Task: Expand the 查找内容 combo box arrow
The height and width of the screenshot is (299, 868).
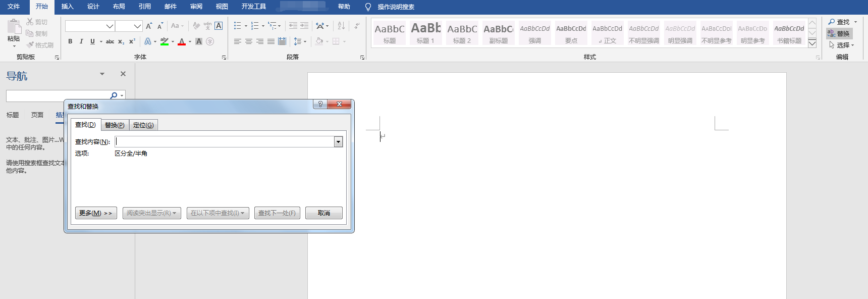Action: pyautogui.click(x=339, y=142)
